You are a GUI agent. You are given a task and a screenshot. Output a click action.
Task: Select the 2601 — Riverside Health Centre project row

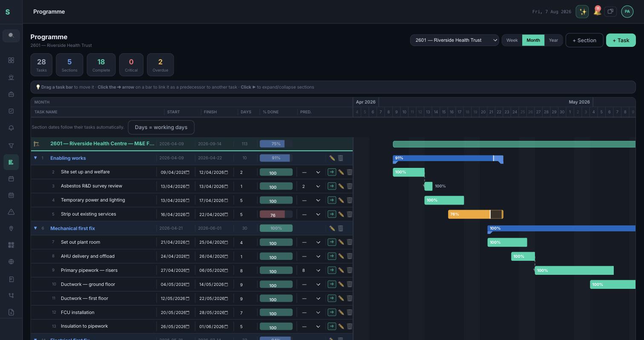192,144
